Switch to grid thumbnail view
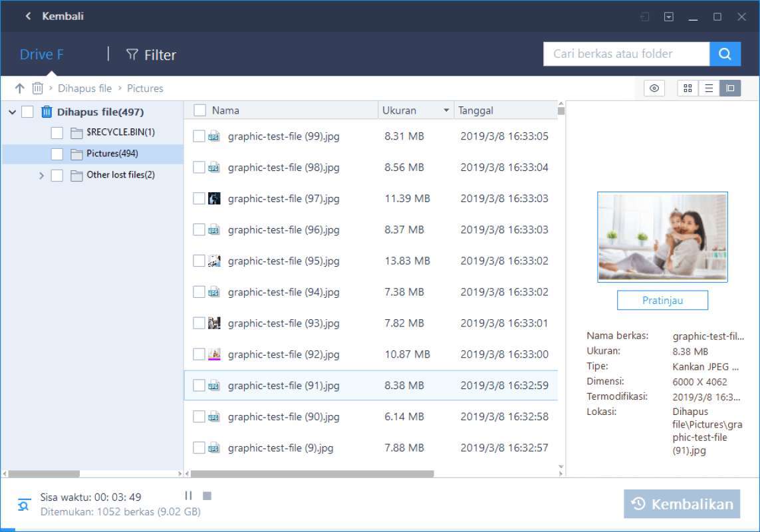Image resolution: width=760 pixels, height=532 pixels. [688, 87]
